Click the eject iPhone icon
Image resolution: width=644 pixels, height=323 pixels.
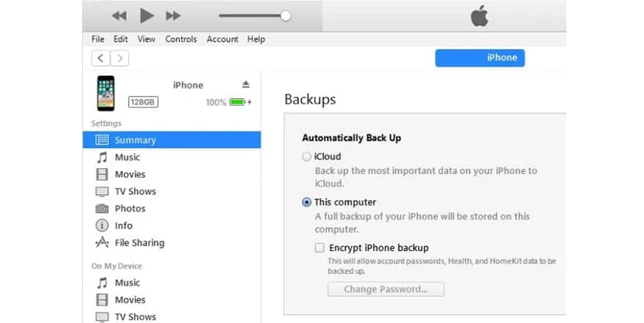pos(245,84)
